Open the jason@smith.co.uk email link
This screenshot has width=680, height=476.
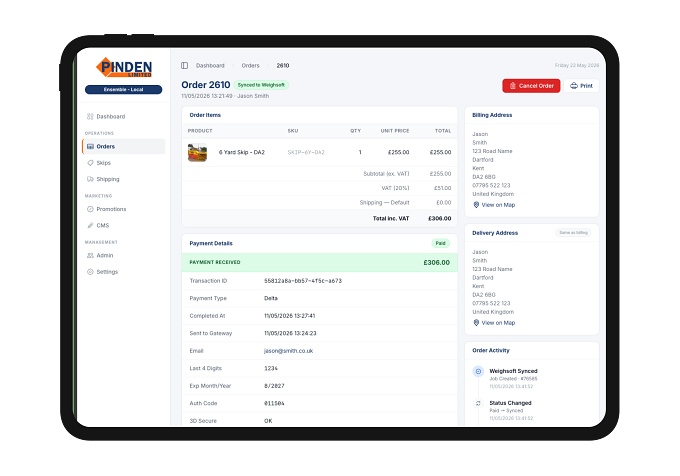[288, 351]
